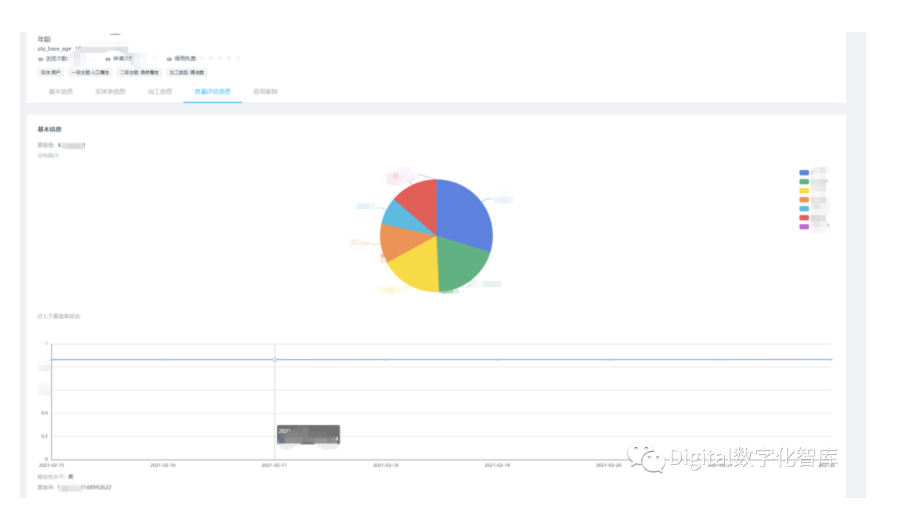Switch to the 实体表信息 tab
Screen dimensions: 909x523
(x=110, y=92)
